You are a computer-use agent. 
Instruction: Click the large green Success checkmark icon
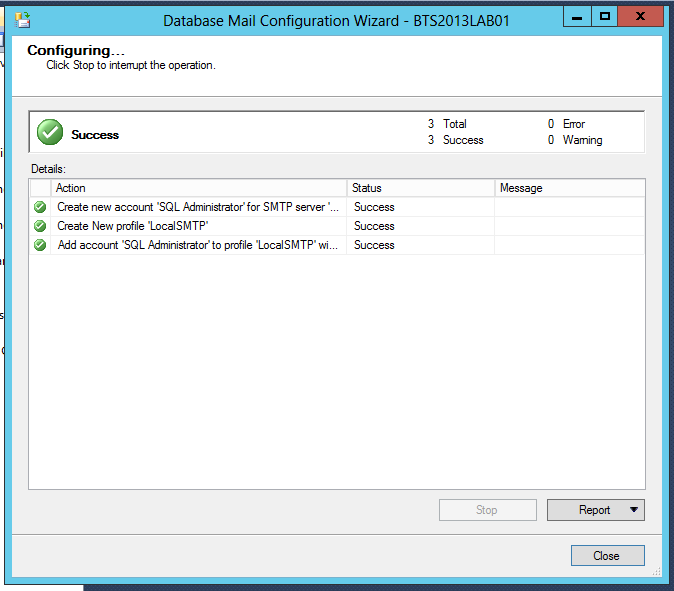pyautogui.click(x=49, y=132)
